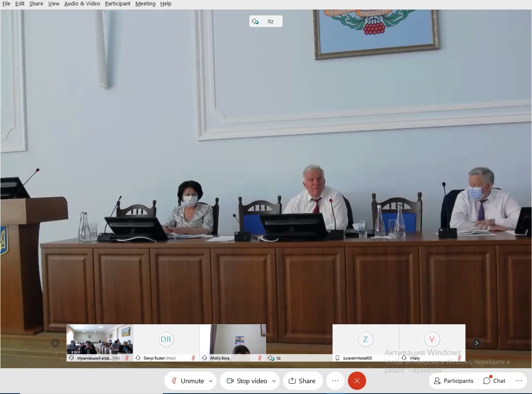The image size is (532, 394).
Task: Click muted mic icon on Denys Ruden
Action: click(x=193, y=358)
